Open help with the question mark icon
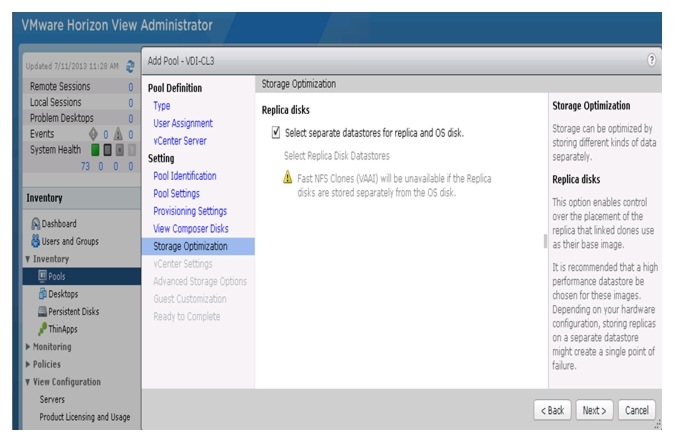This screenshot has height=443, width=675. (x=651, y=60)
